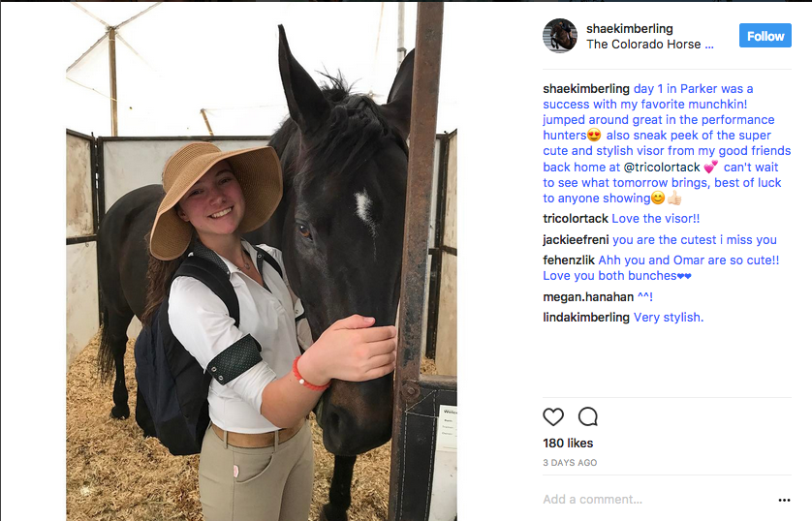Open fehenzlik commenter profile
This screenshot has width=812, height=521.
coord(569,260)
